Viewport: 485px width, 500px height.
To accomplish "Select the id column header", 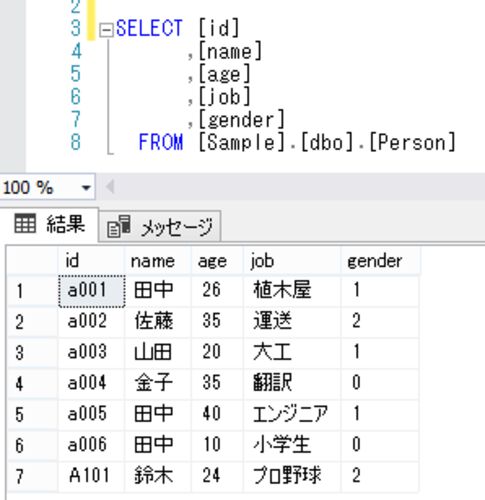I will pos(91,261).
